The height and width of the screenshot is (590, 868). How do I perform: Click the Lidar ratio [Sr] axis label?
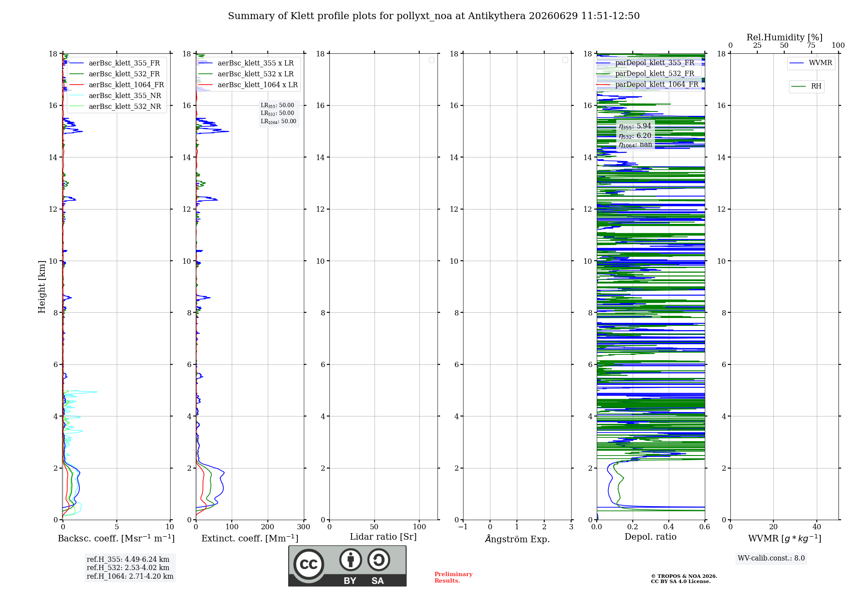[x=383, y=537]
